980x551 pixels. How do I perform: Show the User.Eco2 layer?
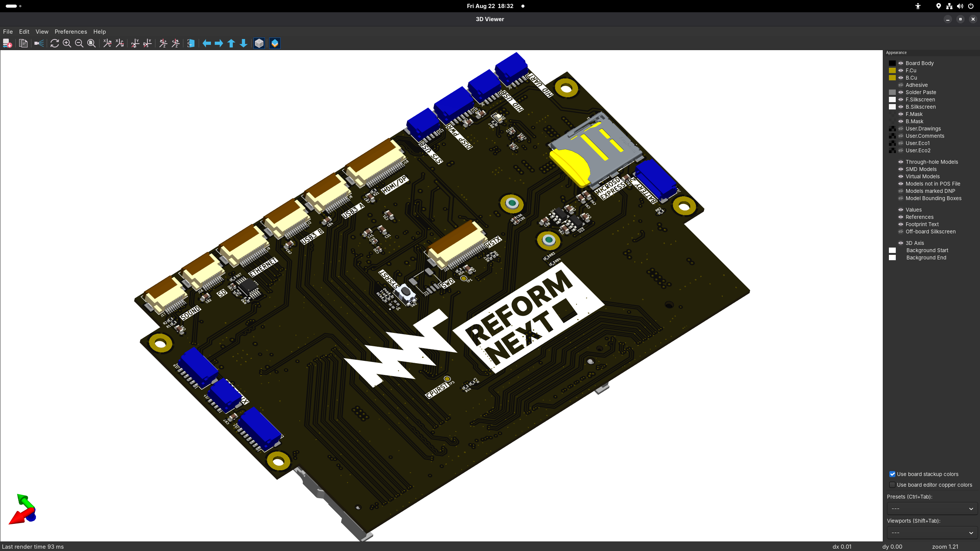click(901, 150)
